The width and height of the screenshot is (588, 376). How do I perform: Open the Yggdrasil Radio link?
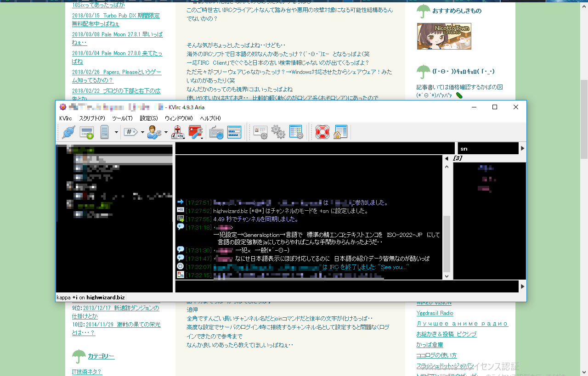(x=435, y=313)
